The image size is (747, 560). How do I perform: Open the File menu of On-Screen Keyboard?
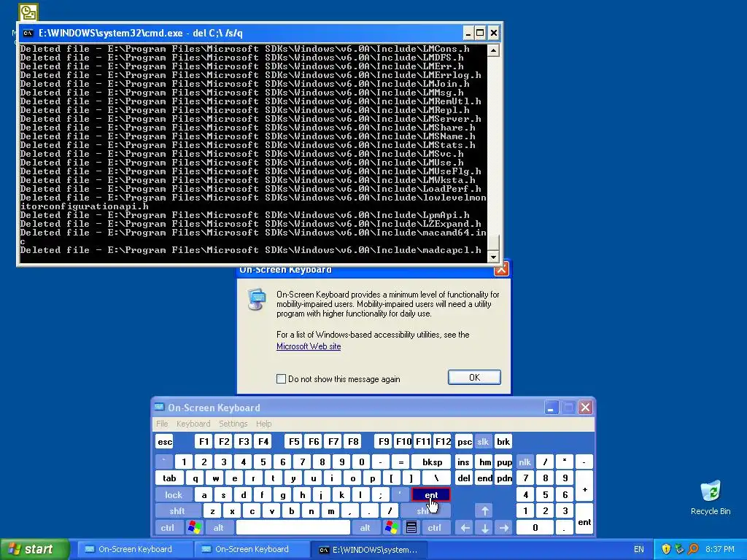162,424
